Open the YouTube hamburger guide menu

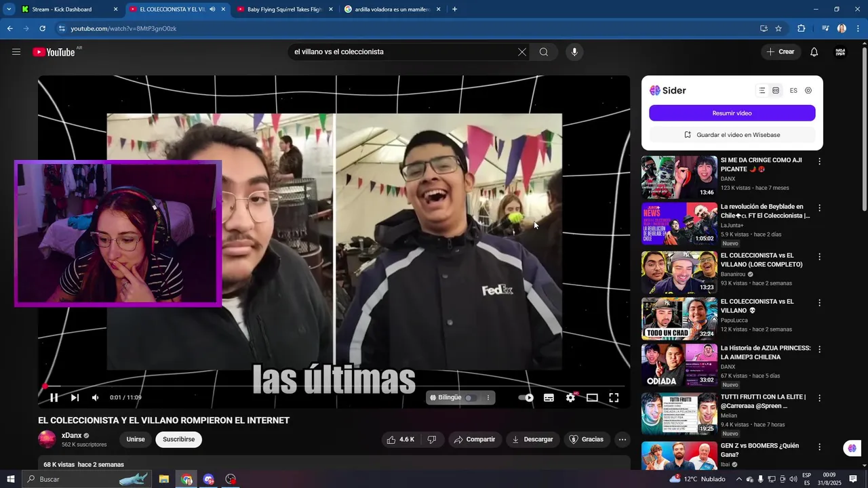16,52
